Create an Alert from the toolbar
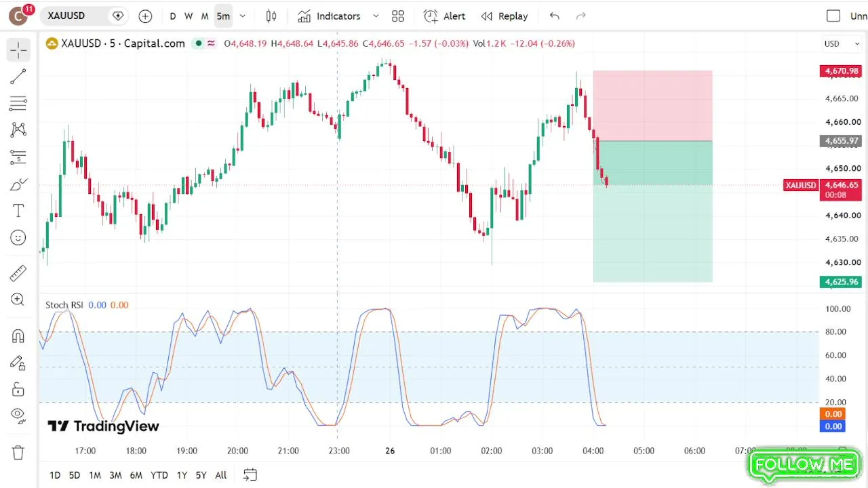Viewport: 868px width, 488px height. [x=445, y=16]
